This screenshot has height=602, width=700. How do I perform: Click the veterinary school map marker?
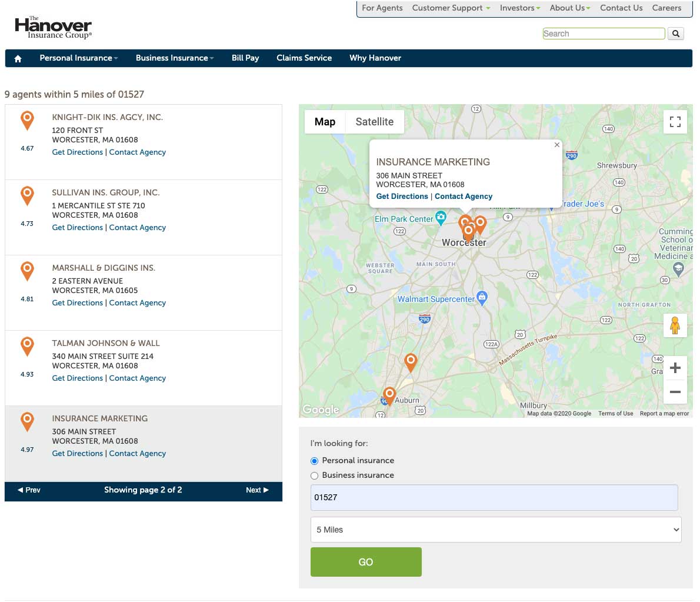click(678, 270)
